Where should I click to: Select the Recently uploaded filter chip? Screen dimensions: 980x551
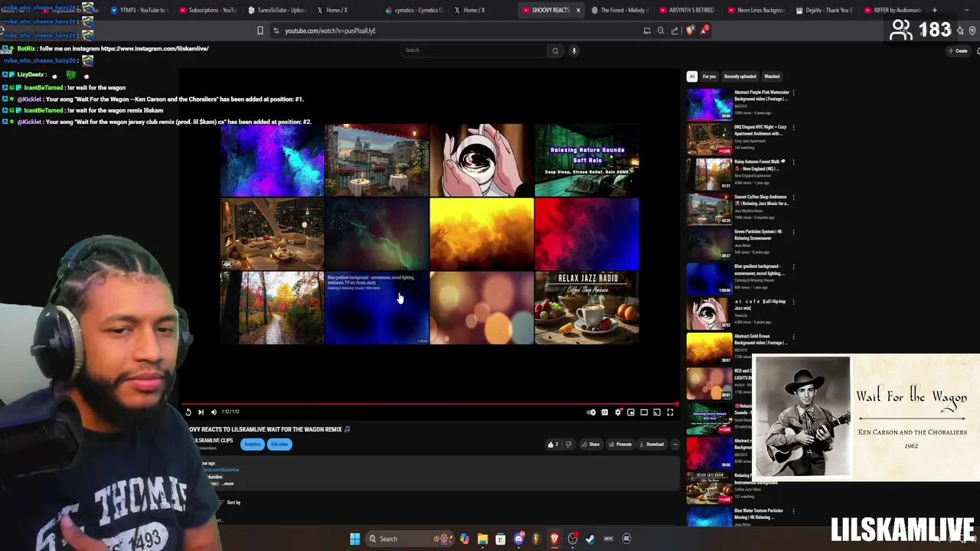740,77
